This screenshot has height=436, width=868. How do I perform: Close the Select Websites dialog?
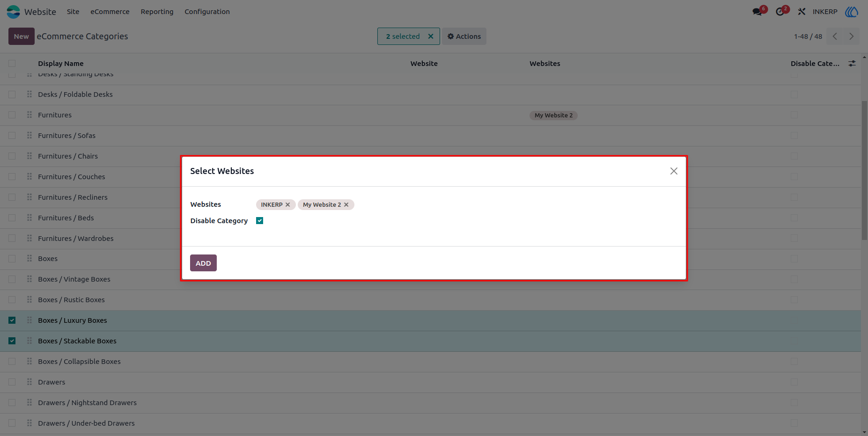(x=674, y=171)
